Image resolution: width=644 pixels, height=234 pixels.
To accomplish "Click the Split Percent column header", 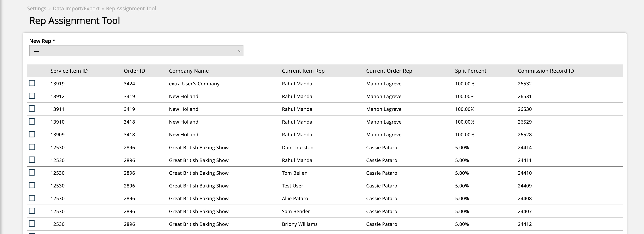I will point(471,71).
